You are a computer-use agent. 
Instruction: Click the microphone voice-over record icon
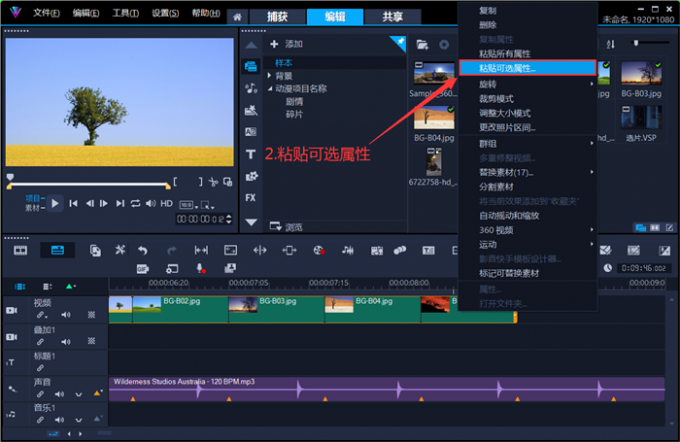coord(201,268)
